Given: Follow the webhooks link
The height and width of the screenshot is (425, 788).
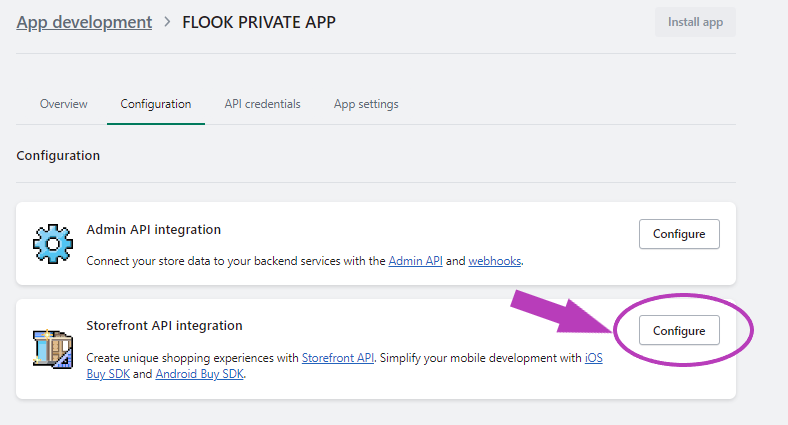Looking at the screenshot, I should coord(494,261).
